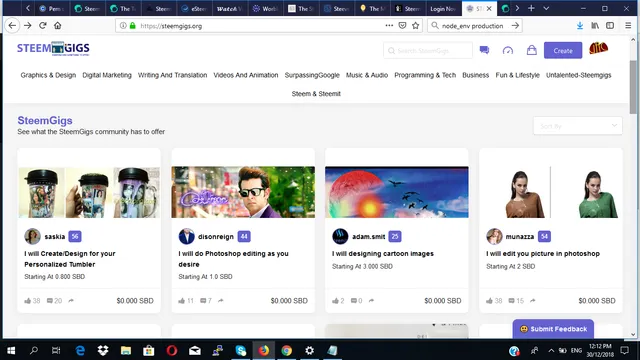
Task: Go to browser home page icon
Action: [x=58, y=25]
